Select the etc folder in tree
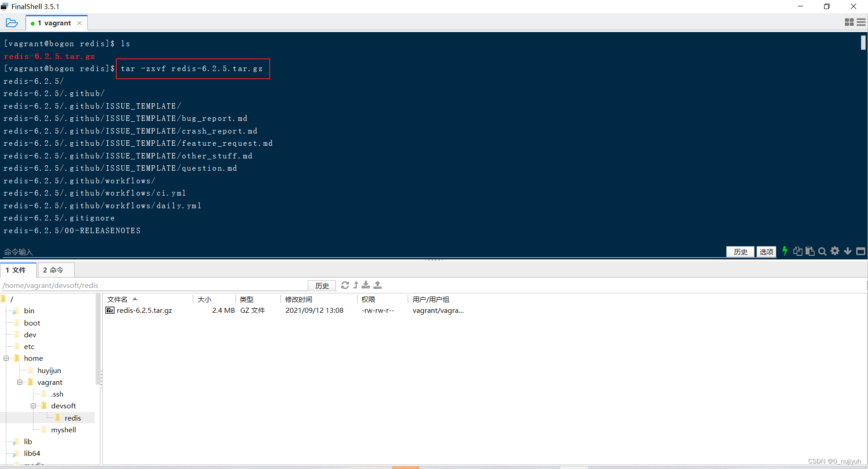Screen dimensions: 868x469 coord(29,347)
